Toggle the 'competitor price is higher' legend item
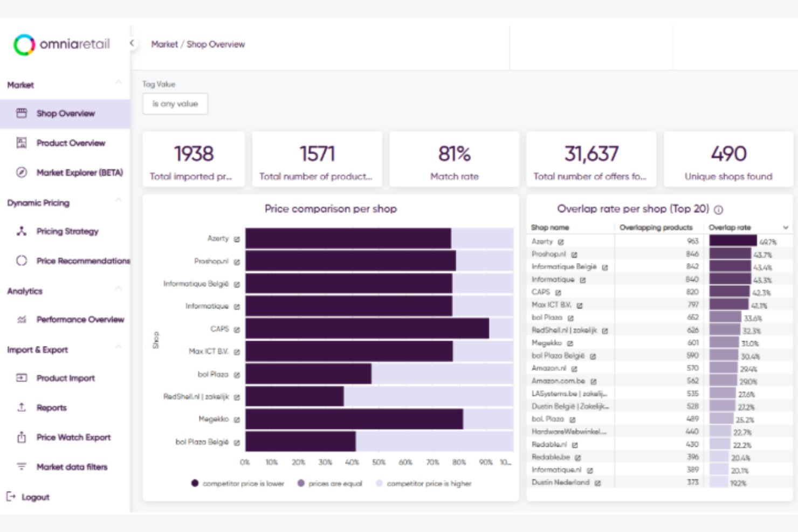798x532 pixels. coord(428,483)
